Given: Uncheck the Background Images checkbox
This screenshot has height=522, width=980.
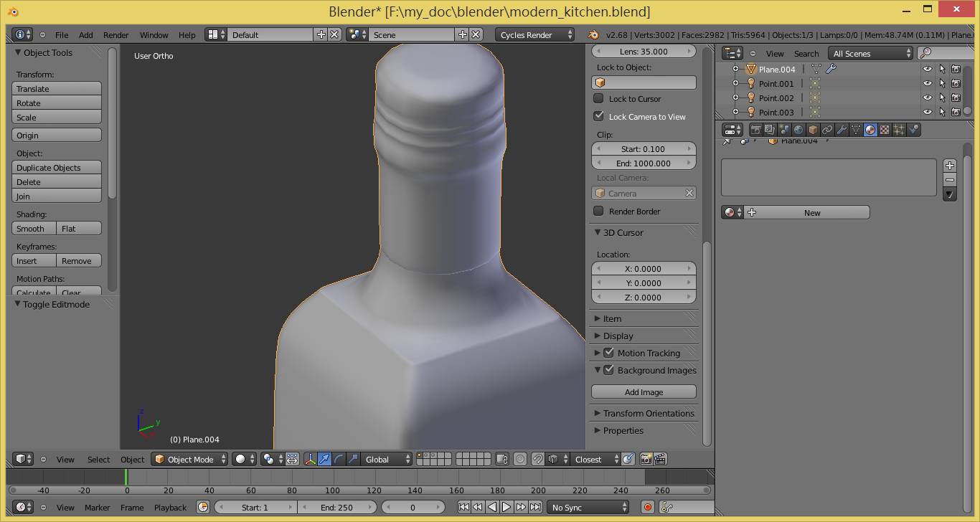Looking at the screenshot, I should point(608,370).
